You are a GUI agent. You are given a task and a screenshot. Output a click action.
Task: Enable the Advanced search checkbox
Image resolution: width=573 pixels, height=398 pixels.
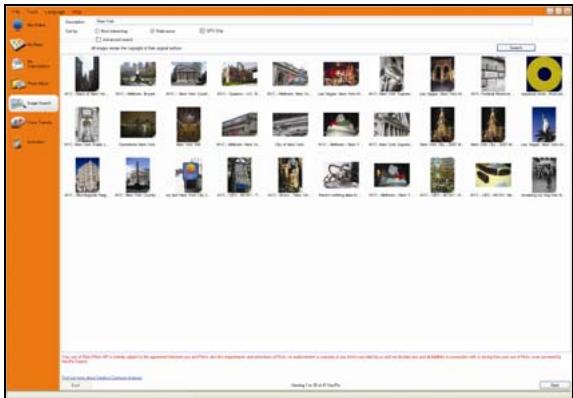98,39
